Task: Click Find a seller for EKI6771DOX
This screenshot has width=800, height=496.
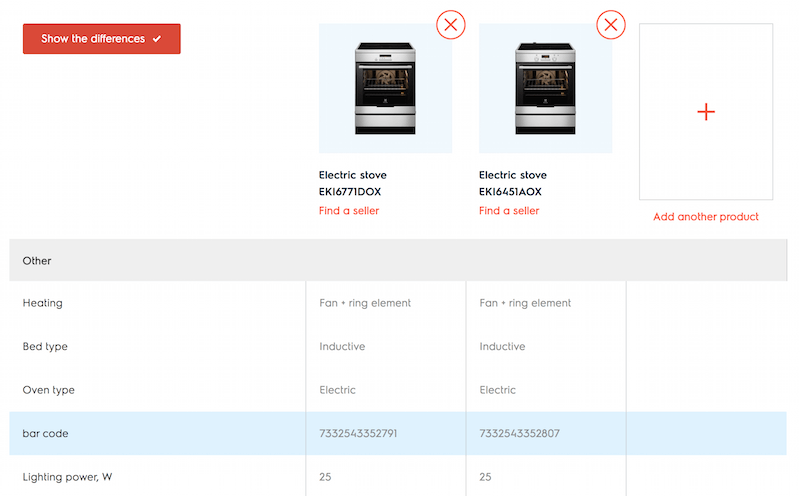Action: click(349, 211)
